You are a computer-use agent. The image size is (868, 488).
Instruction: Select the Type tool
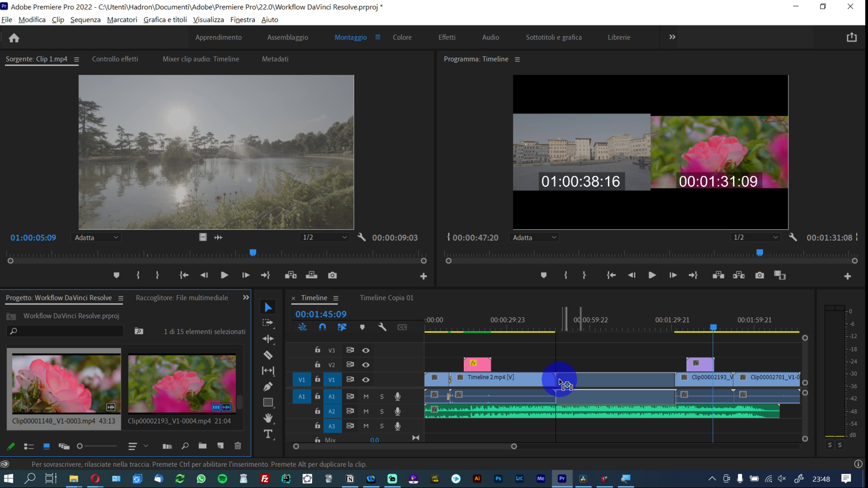[x=268, y=434]
